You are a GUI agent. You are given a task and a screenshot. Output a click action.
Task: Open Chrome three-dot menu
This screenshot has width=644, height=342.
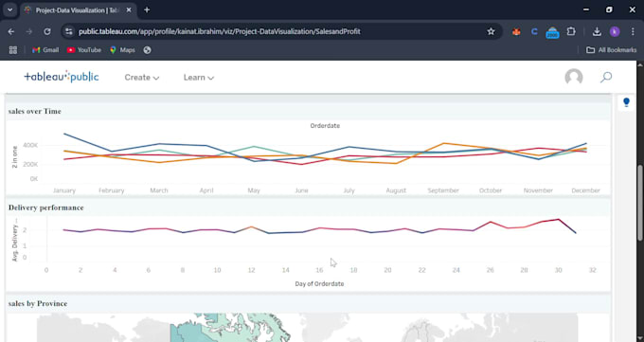click(x=633, y=31)
